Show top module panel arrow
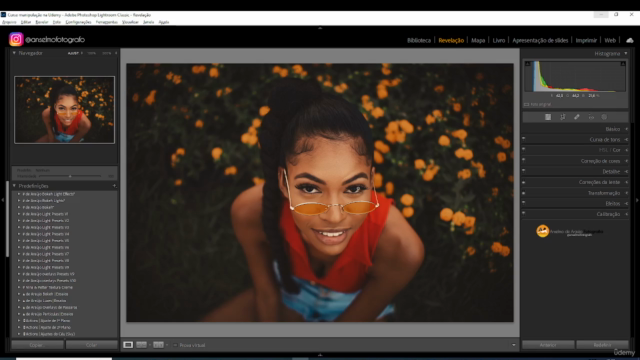 [320, 28]
